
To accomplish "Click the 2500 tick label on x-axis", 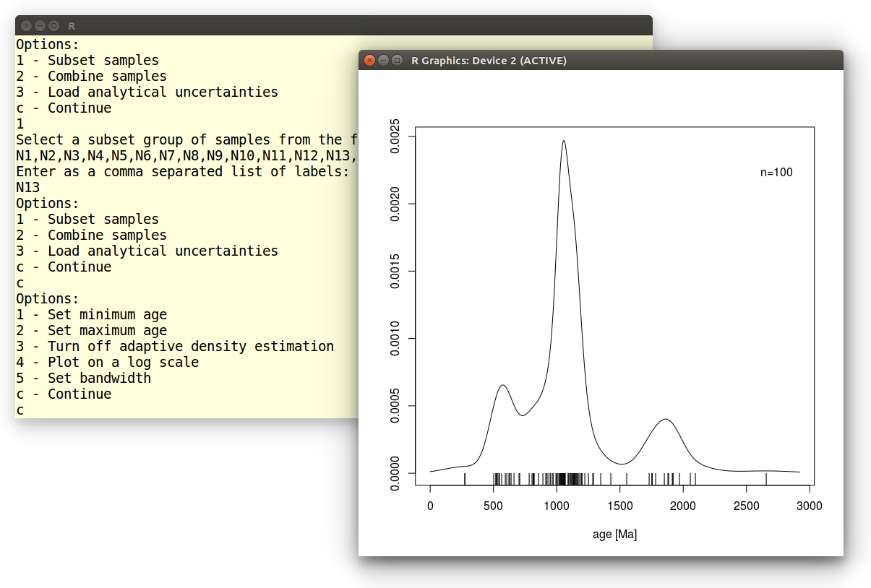I will click(x=746, y=506).
